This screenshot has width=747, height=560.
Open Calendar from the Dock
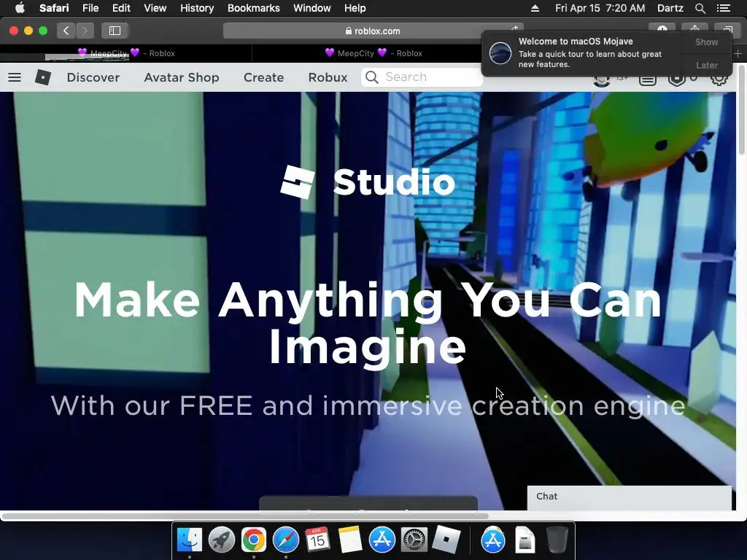click(x=318, y=540)
